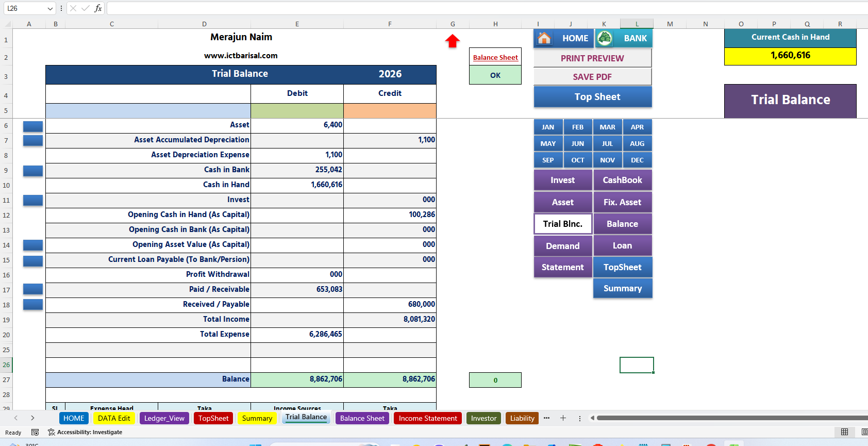The image size is (868, 446).
Task: Click the red up arrow icon
Action: 453,41
